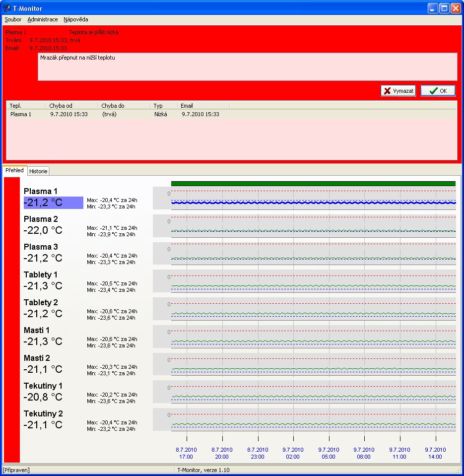This screenshot has height=476, width=464.
Task: Click the 8.7.2010 20:00 time axis label
Action: 222,453
